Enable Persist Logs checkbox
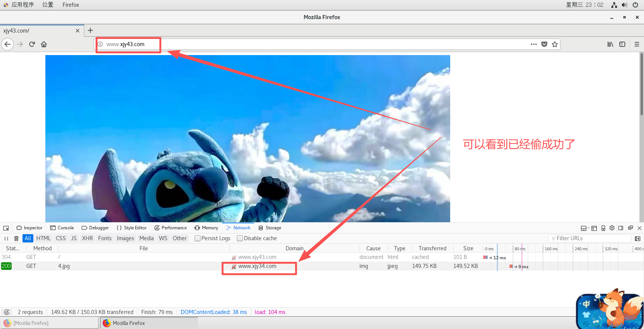The width and height of the screenshot is (644, 329). pos(198,238)
